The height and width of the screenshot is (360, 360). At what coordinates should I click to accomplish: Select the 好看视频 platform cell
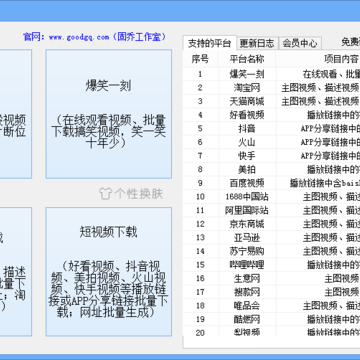click(x=247, y=115)
